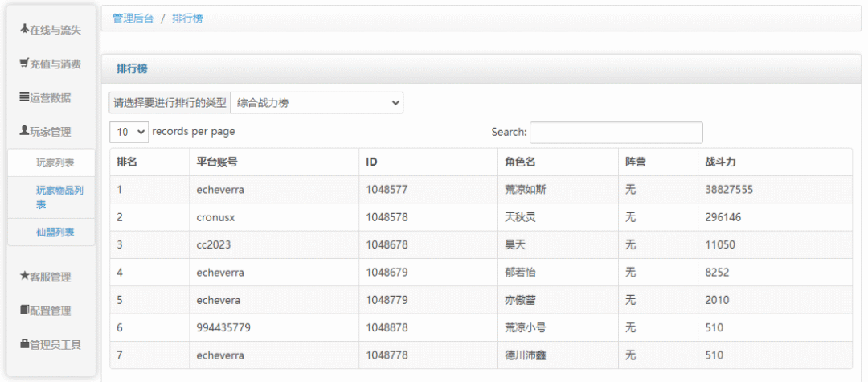This screenshot has width=868, height=382.
Task: Sort by the 排名 column header
Action: [149, 162]
